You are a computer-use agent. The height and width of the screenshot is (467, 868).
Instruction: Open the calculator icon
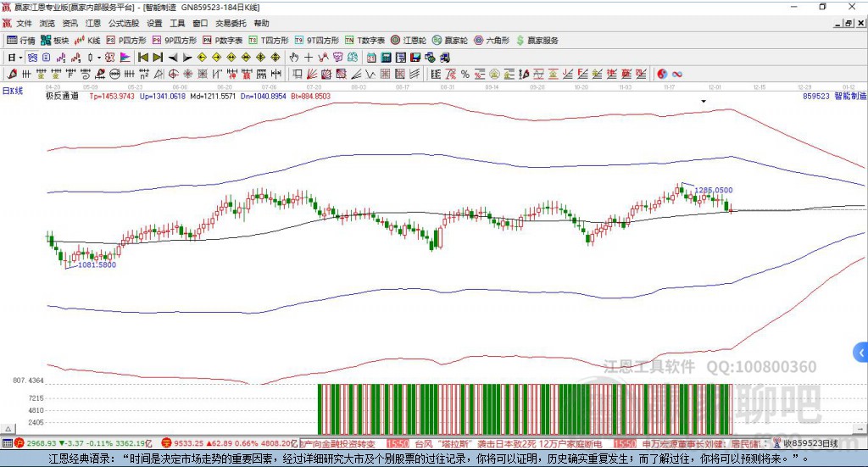coord(386,58)
